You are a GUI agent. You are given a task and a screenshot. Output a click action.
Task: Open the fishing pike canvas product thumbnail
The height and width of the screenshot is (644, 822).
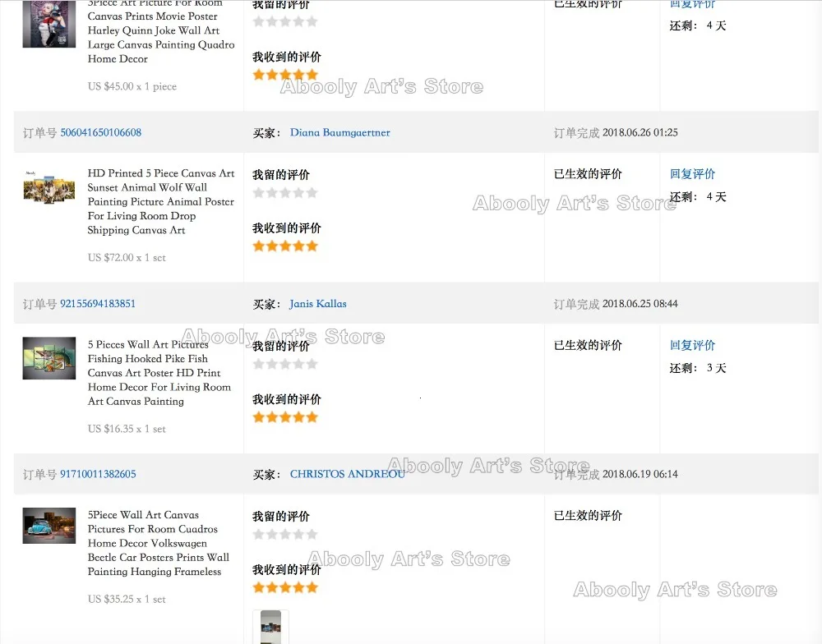pyautogui.click(x=48, y=358)
